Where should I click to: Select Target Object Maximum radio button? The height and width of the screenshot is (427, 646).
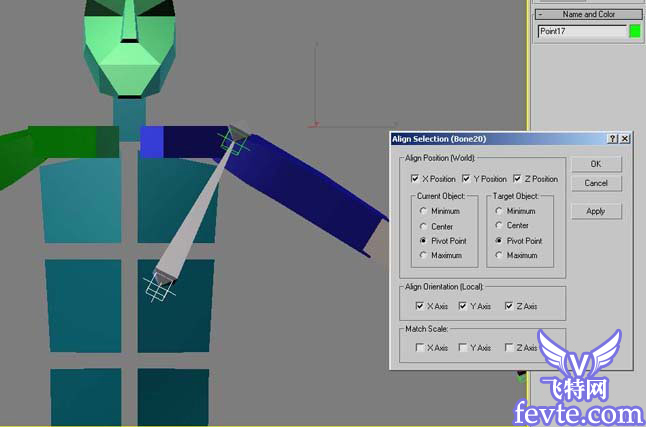[499, 255]
